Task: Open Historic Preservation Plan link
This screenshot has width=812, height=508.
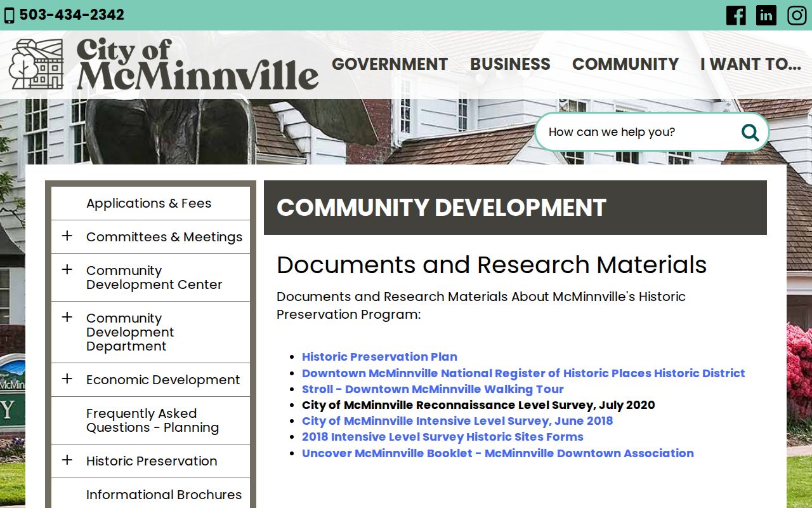Action: [379, 357]
